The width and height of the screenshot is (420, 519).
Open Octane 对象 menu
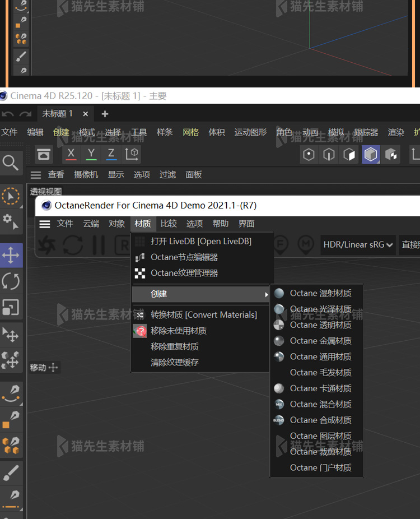point(116,224)
